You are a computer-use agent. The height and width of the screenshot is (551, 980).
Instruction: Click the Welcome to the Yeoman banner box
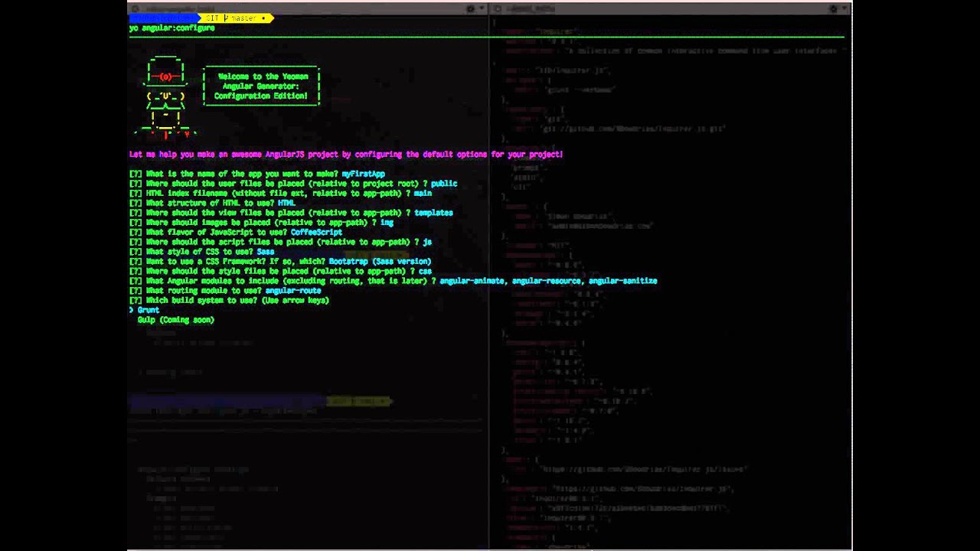(262, 86)
